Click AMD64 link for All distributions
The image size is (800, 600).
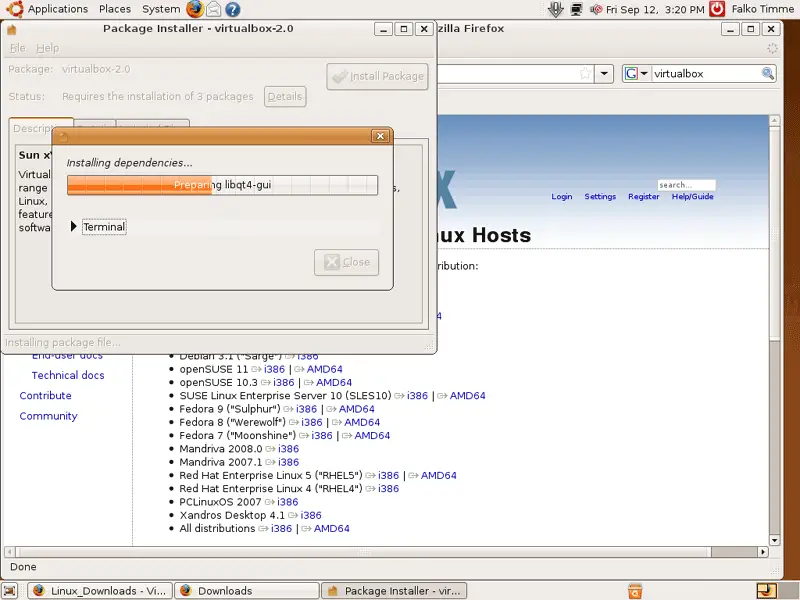(x=332, y=529)
